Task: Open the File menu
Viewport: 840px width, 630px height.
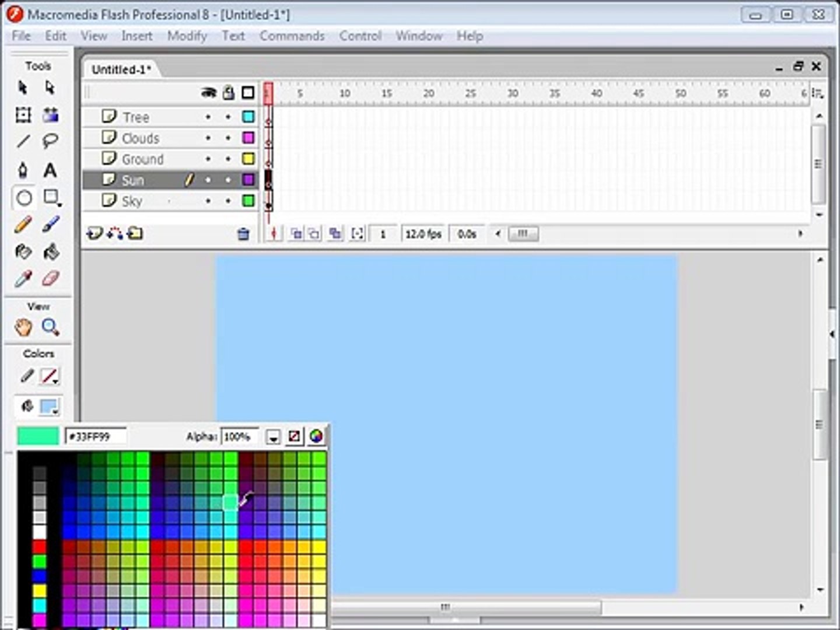Action: (21, 36)
